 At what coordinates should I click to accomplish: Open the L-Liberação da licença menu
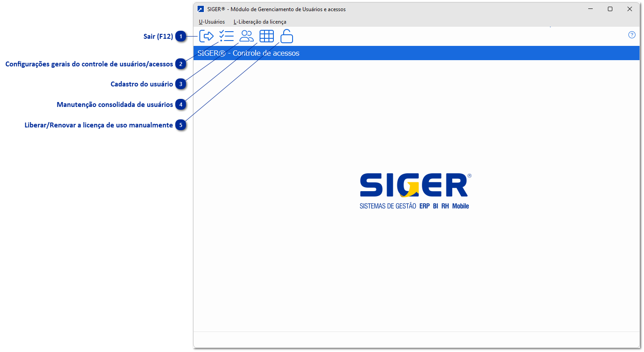[x=260, y=21]
